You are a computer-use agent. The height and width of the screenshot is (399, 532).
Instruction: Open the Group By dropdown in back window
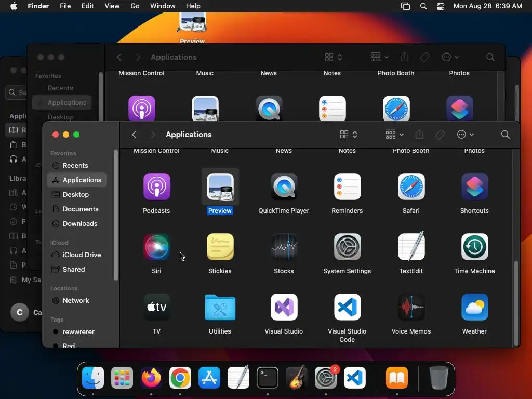pos(379,57)
